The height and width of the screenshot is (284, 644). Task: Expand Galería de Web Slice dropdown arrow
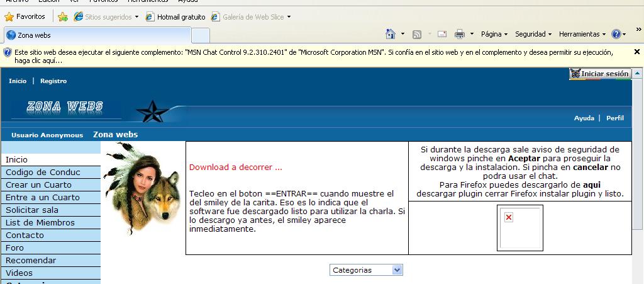click(x=289, y=17)
